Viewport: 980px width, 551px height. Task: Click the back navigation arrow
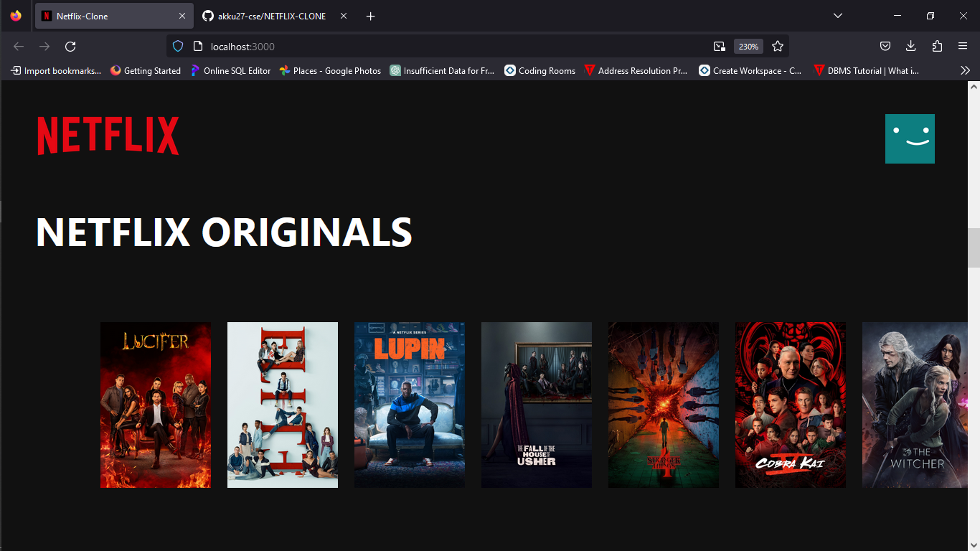(x=18, y=46)
